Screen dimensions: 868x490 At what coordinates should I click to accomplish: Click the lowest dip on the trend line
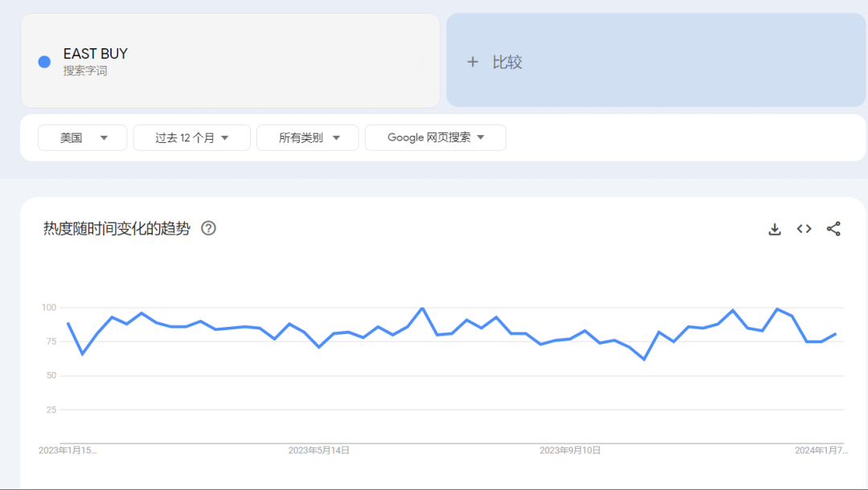(644, 359)
